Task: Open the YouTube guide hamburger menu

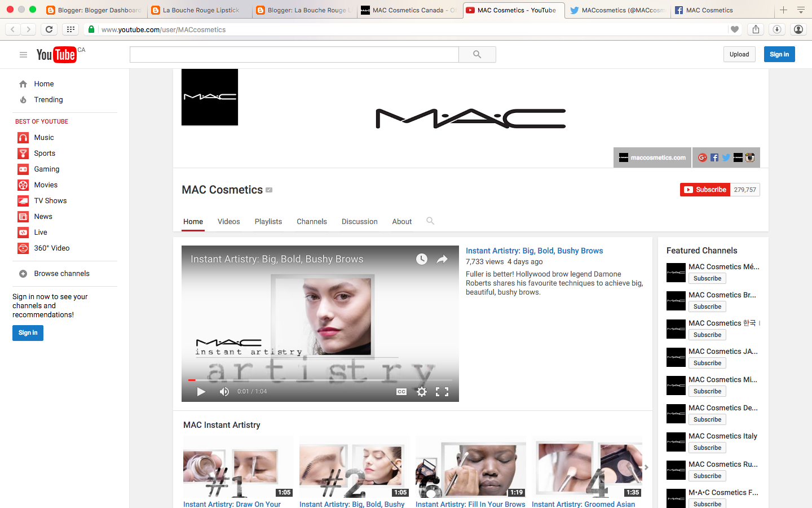Action: pos(23,55)
